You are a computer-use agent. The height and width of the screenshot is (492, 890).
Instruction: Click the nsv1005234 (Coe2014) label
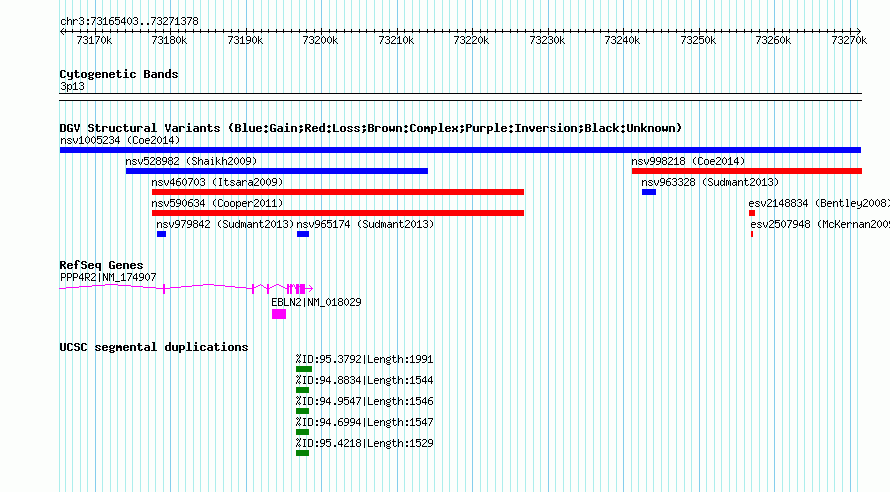tap(120, 141)
